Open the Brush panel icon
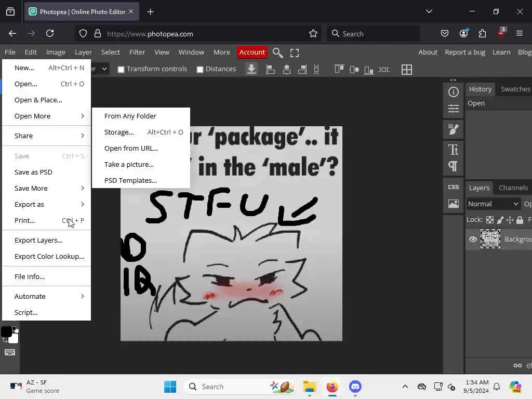The height and width of the screenshot is (399, 532). 453,129
